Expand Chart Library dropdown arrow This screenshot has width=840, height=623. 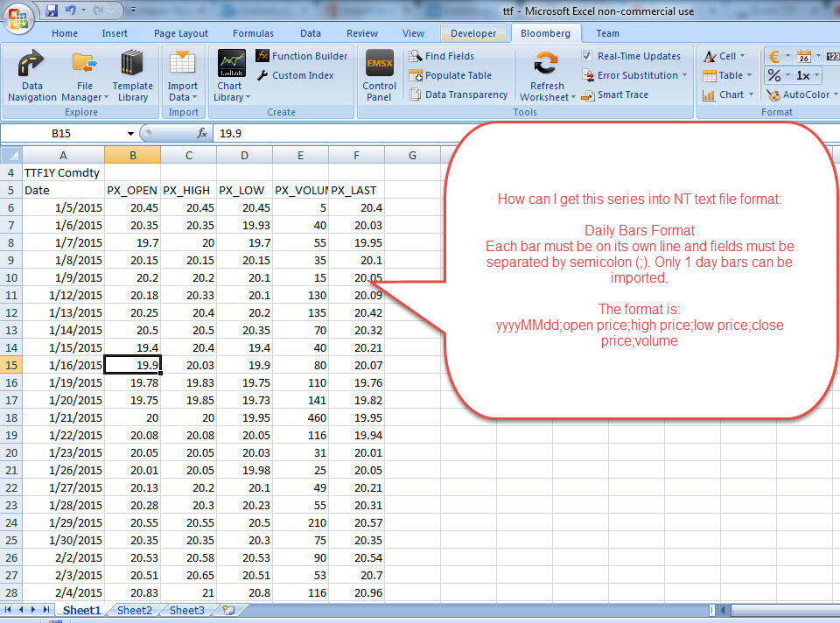point(248,97)
